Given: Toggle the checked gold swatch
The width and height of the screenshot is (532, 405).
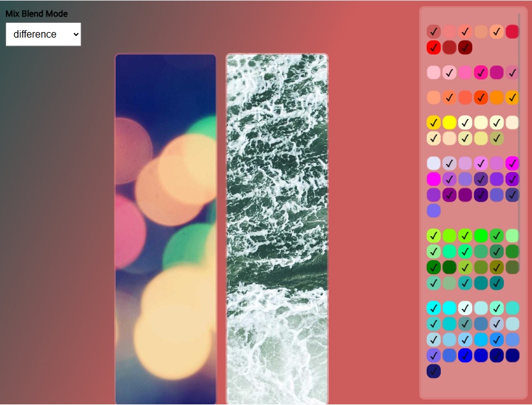Looking at the screenshot, I should coord(433,123).
